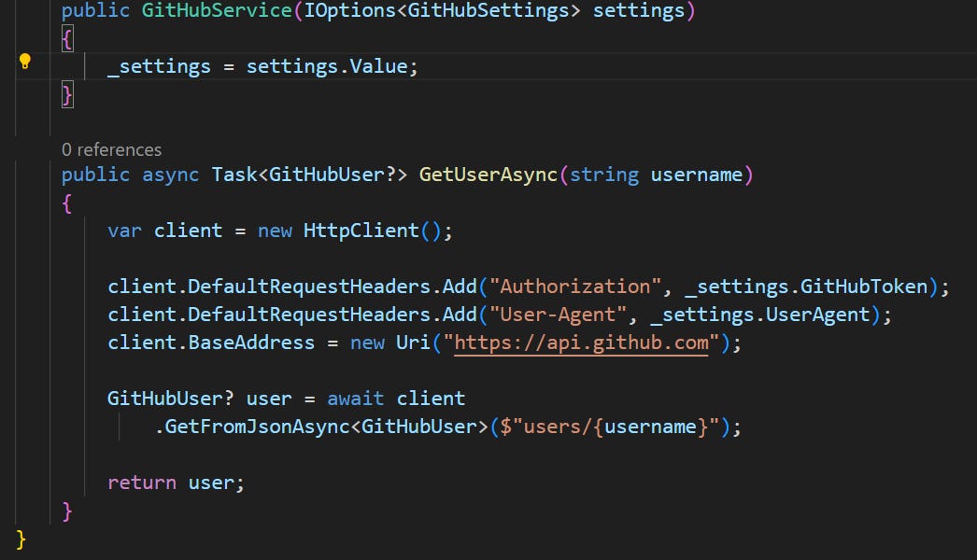Select the await keyword before client
This screenshot has height=560, width=977.
pos(356,398)
